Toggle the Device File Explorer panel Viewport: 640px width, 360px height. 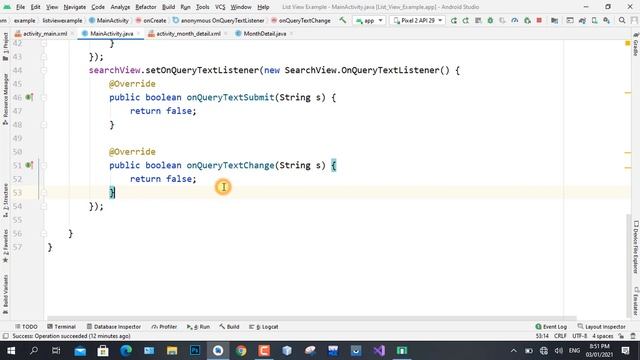(636, 247)
